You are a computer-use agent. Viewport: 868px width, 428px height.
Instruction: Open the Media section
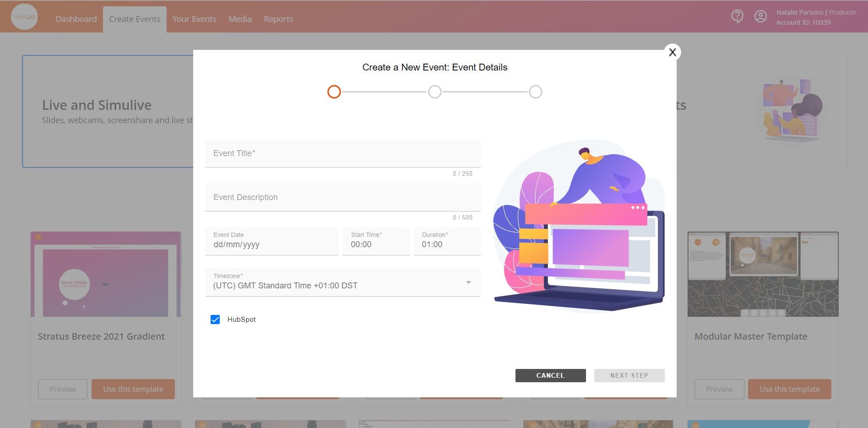(x=240, y=19)
